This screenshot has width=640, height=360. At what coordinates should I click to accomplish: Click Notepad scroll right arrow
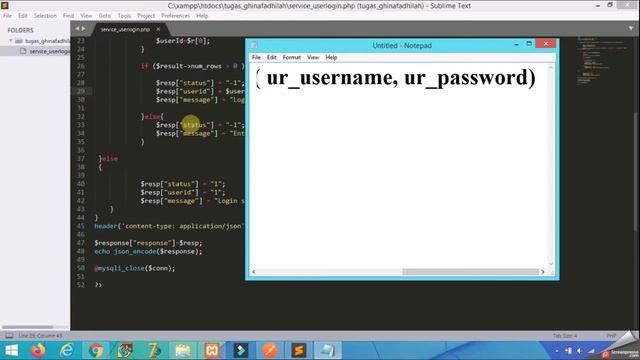pos(542,272)
